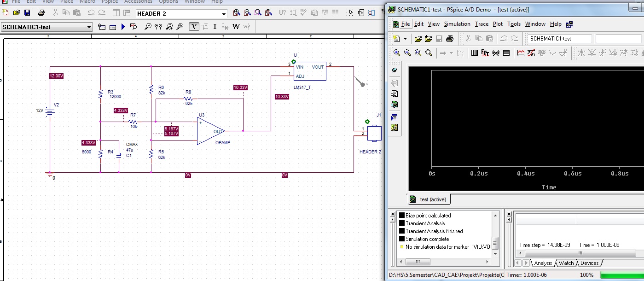Zoom out on the schematic canvas
The image size is (644, 281).
tap(247, 13)
